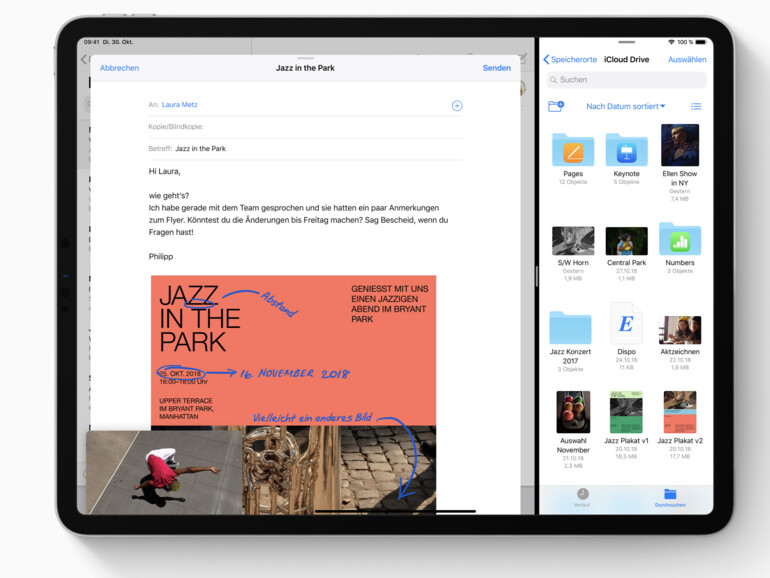The height and width of the screenshot is (578, 770).
Task: Open the S/W Horn image
Action: click(x=573, y=241)
